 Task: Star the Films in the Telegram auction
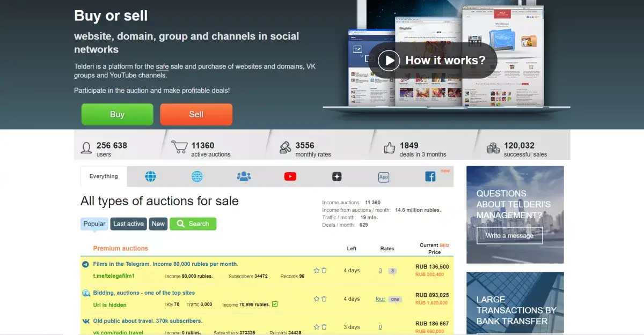click(x=317, y=271)
